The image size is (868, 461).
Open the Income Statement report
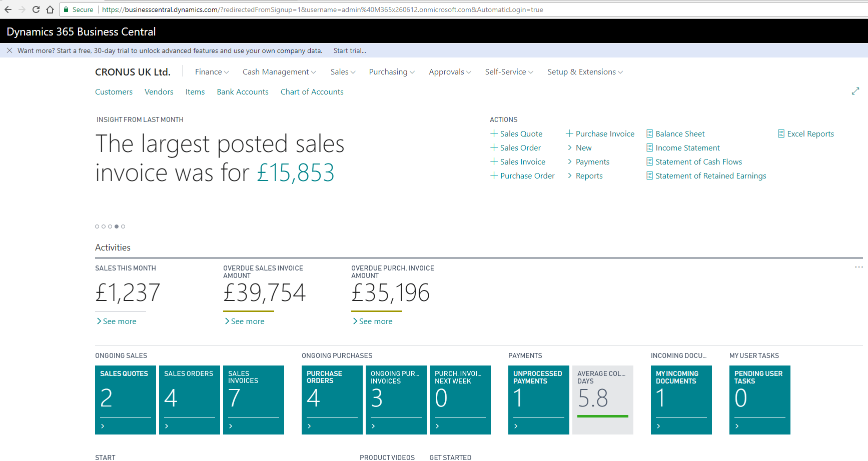coord(687,147)
